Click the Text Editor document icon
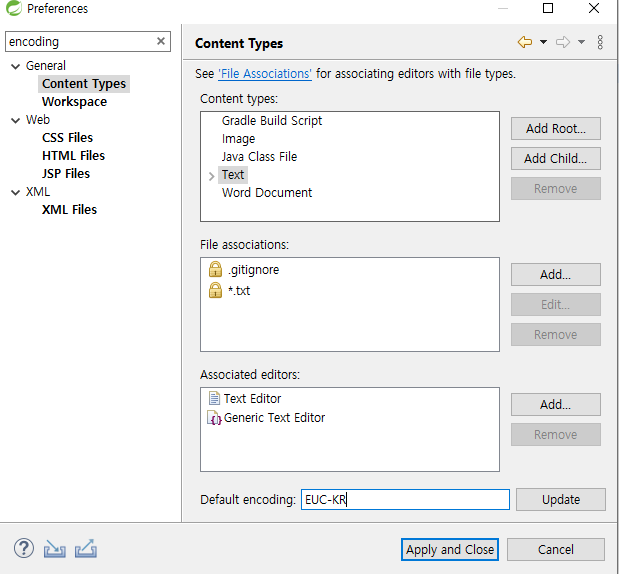 tap(214, 398)
